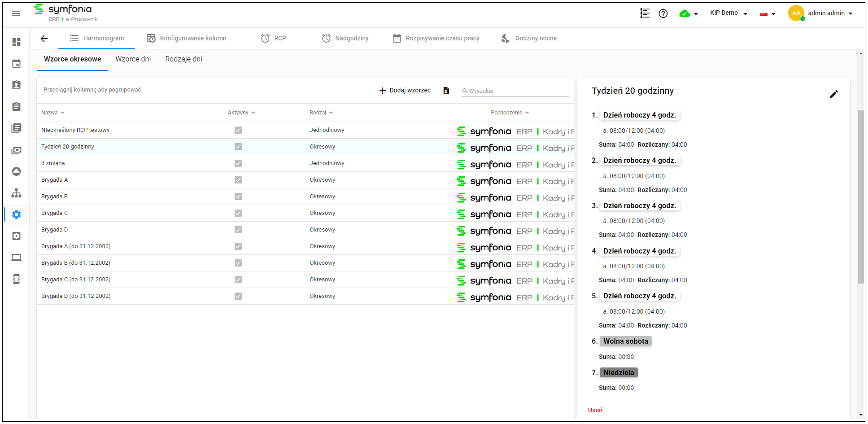Expand the KiP Demo dropdown
Image resolution: width=868 pixels, height=424 pixels.
728,13
